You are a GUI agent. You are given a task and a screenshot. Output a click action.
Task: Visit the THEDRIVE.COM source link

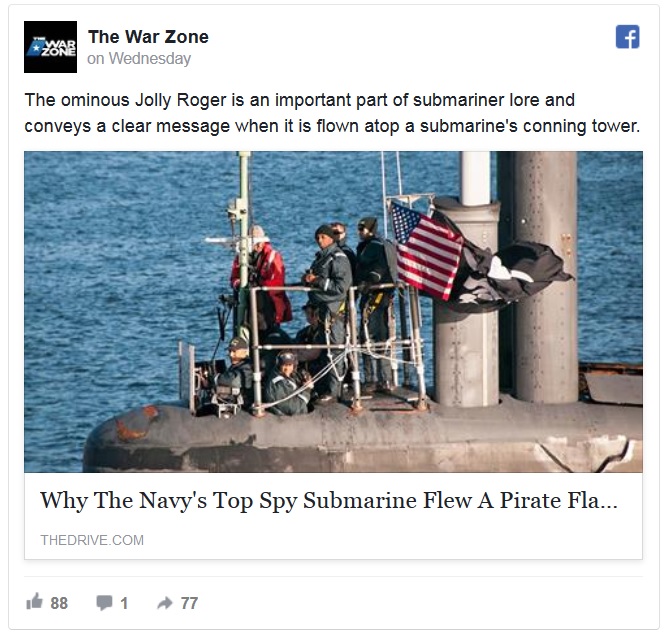click(92, 540)
